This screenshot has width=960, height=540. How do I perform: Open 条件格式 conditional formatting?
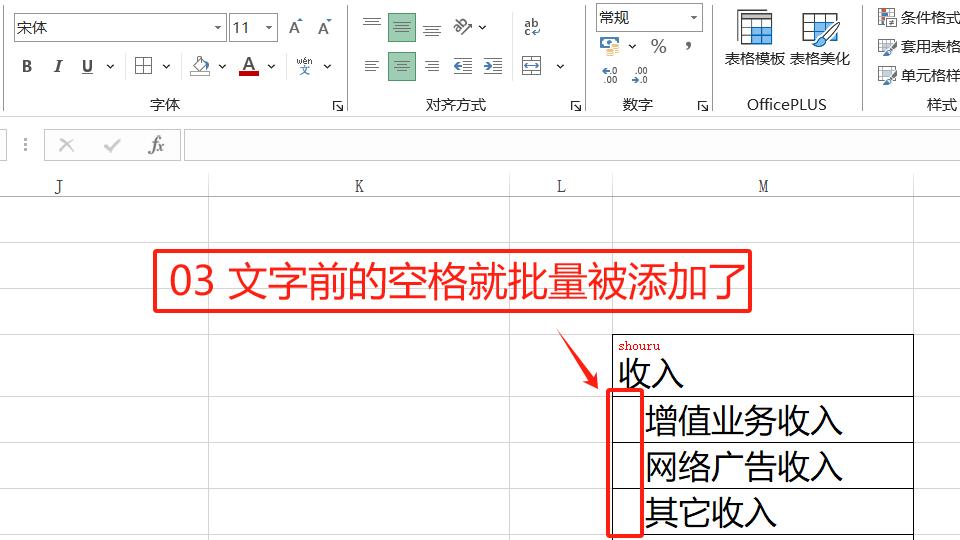pyautogui.click(x=918, y=17)
